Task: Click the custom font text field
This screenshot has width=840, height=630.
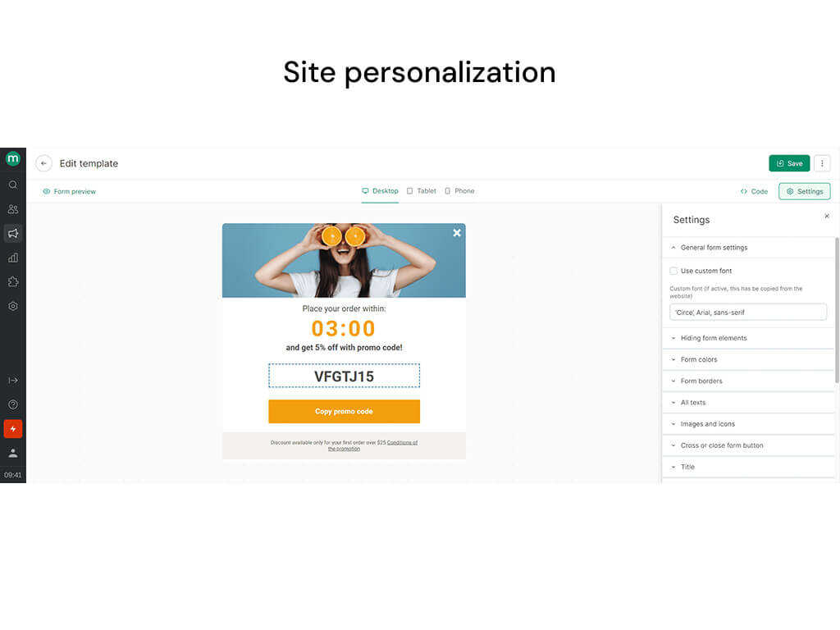Action: coord(748,313)
